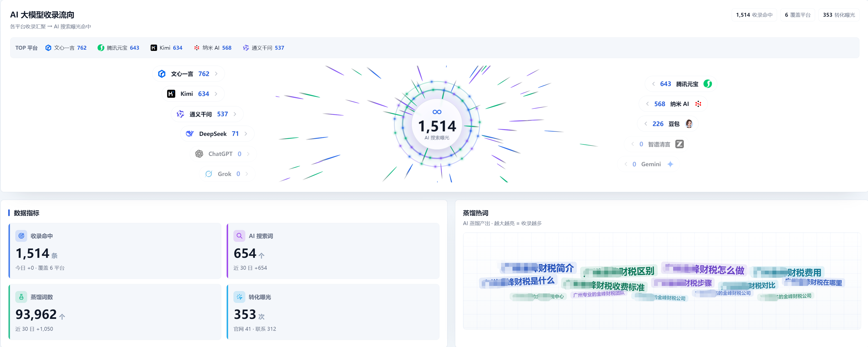Expand the 通义千问 537 chevron
Viewport: 868px width, 347px height.
235,114
